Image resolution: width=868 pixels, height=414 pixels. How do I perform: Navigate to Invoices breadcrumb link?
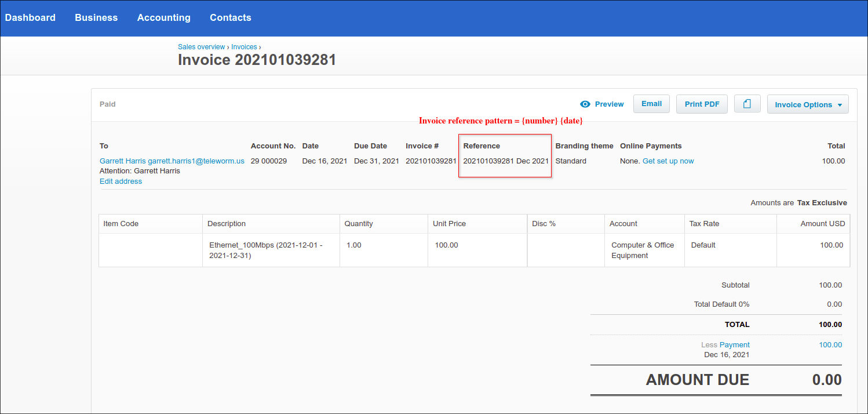[244, 47]
